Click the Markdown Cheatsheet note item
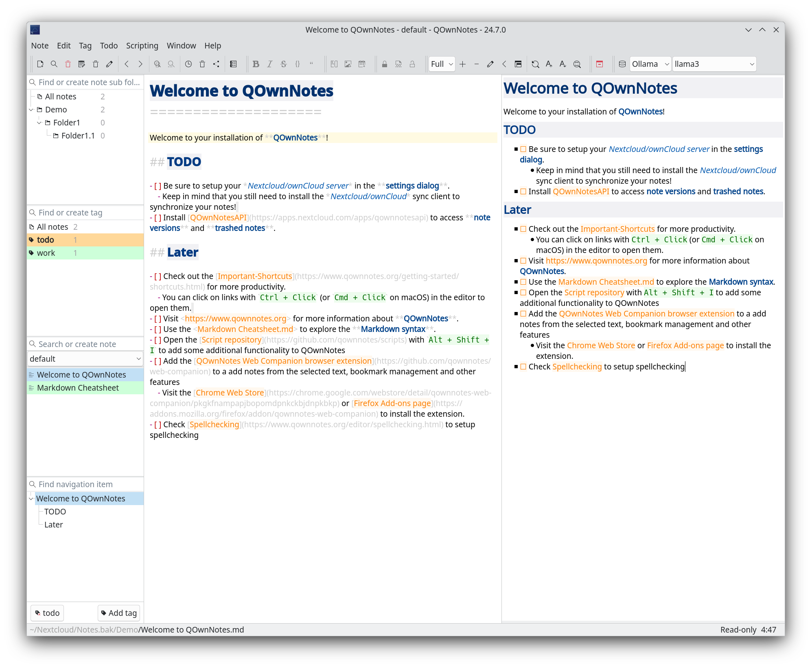This screenshot has height=668, width=812. tap(77, 387)
